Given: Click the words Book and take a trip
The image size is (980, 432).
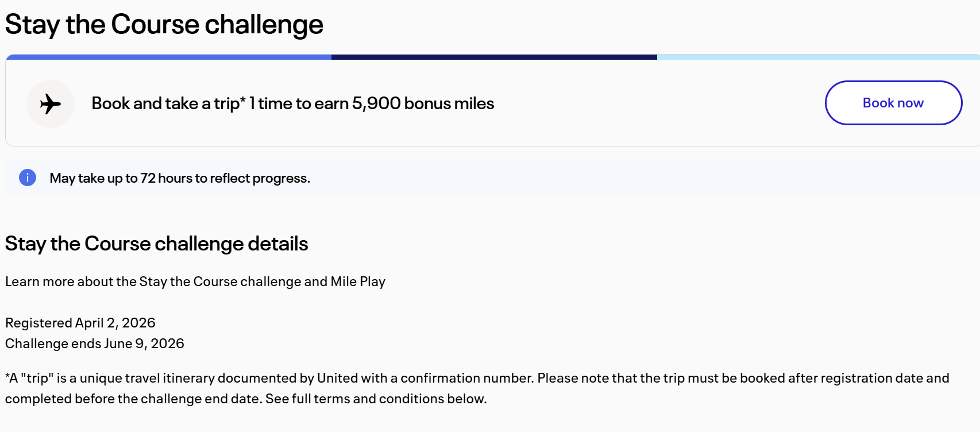Looking at the screenshot, I should 165,103.
